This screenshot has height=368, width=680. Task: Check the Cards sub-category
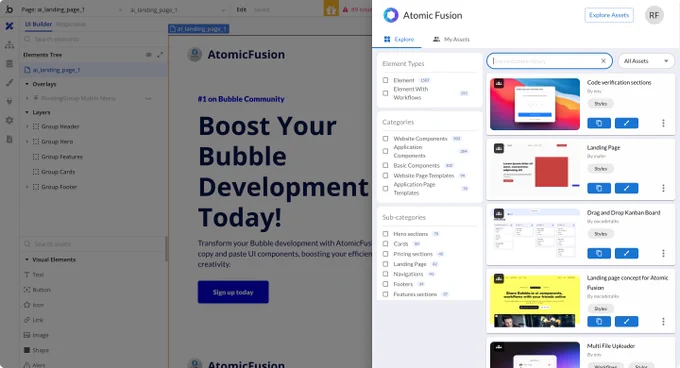point(385,244)
